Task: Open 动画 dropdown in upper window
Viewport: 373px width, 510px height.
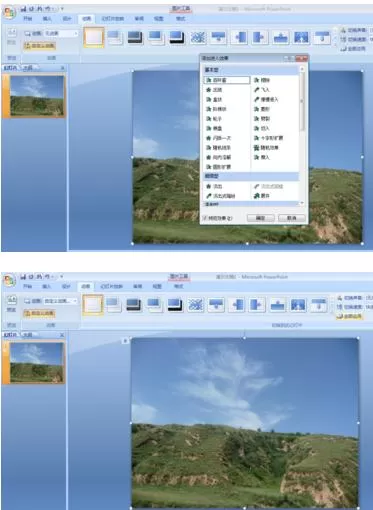Action: 75,33
